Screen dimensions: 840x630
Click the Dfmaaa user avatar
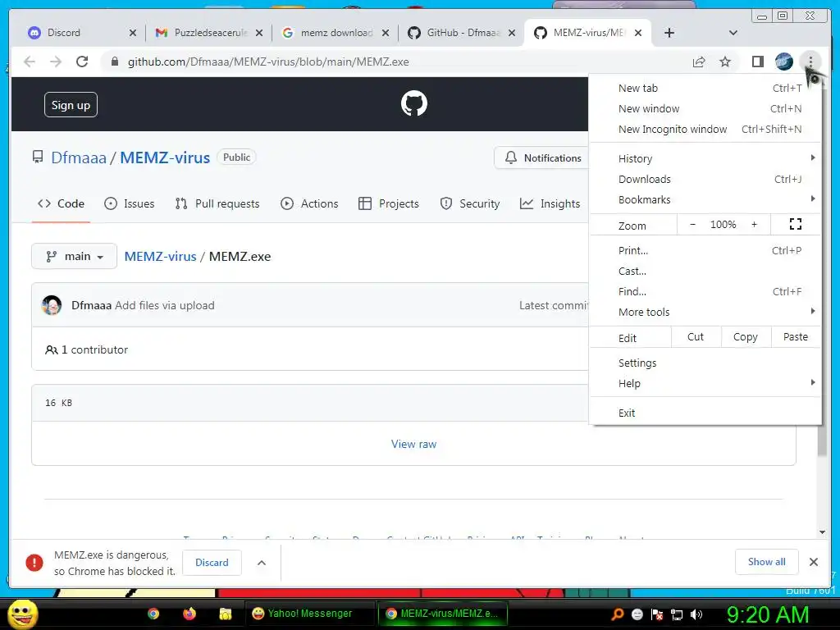pyautogui.click(x=52, y=305)
